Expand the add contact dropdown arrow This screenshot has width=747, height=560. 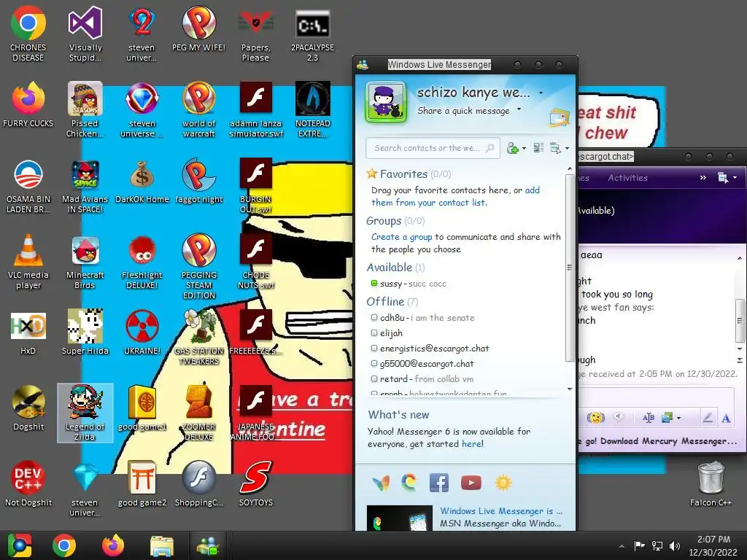[x=524, y=149]
